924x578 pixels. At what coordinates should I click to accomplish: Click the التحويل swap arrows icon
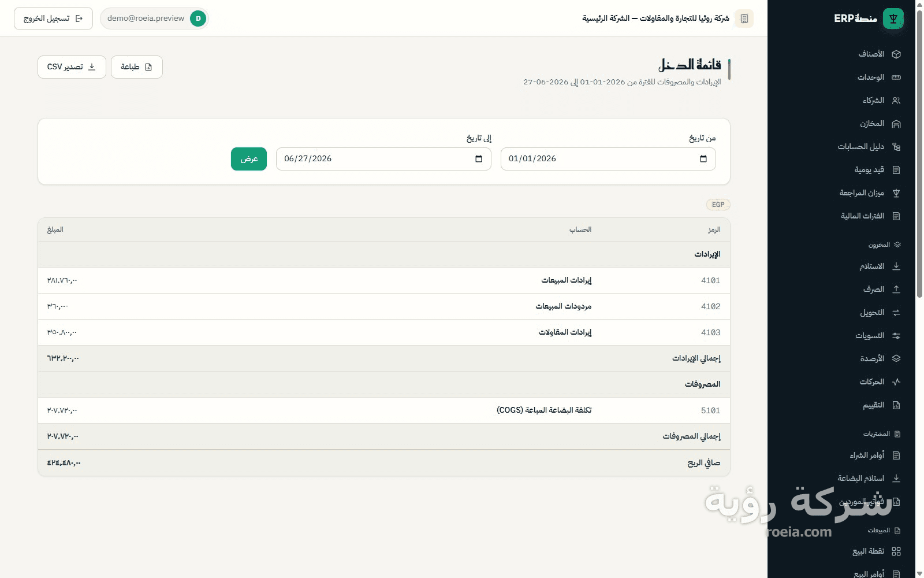(896, 313)
